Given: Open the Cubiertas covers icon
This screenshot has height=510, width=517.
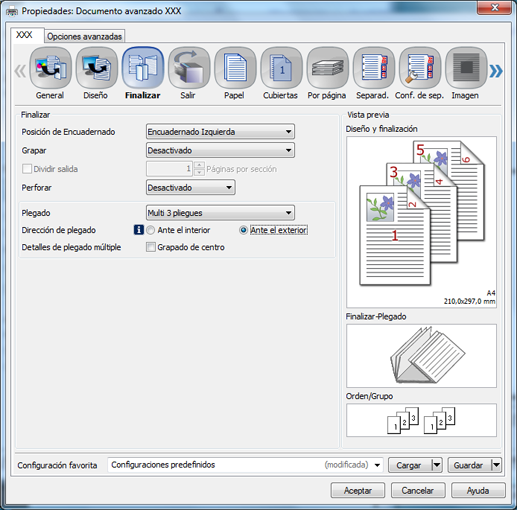Looking at the screenshot, I should 281,68.
